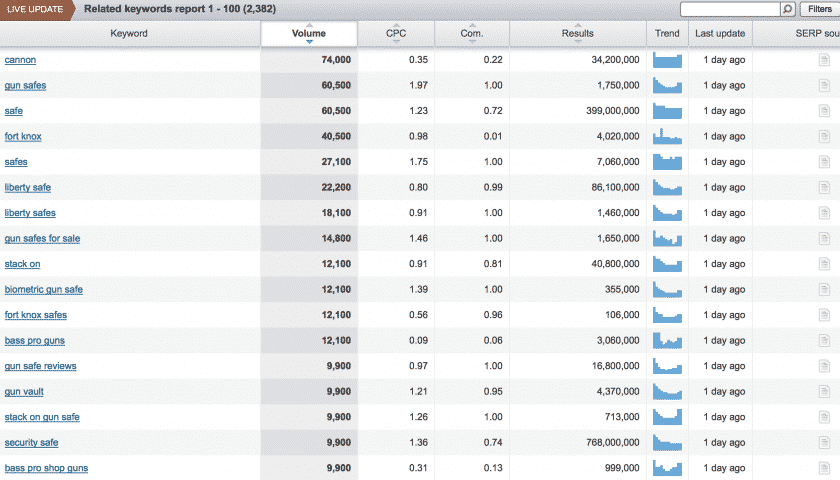Open the stack on gun safe link
The width and height of the screenshot is (840, 480).
point(42,417)
